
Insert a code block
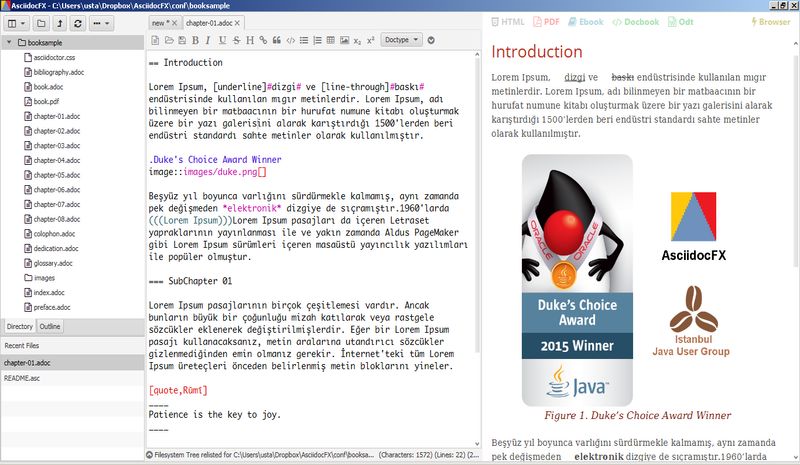(x=290, y=40)
